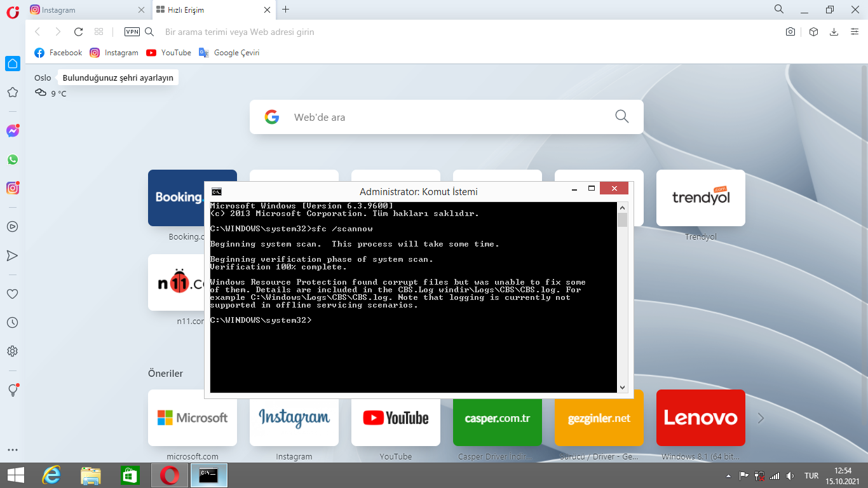This screenshot has height=488, width=868.
Task: Open the network signal tray icon
Action: pyautogui.click(x=775, y=475)
